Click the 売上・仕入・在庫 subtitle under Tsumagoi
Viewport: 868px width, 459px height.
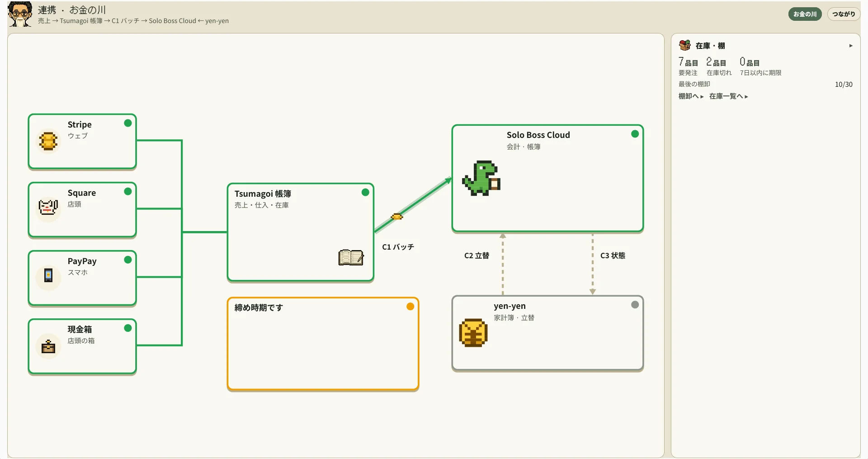262,205
